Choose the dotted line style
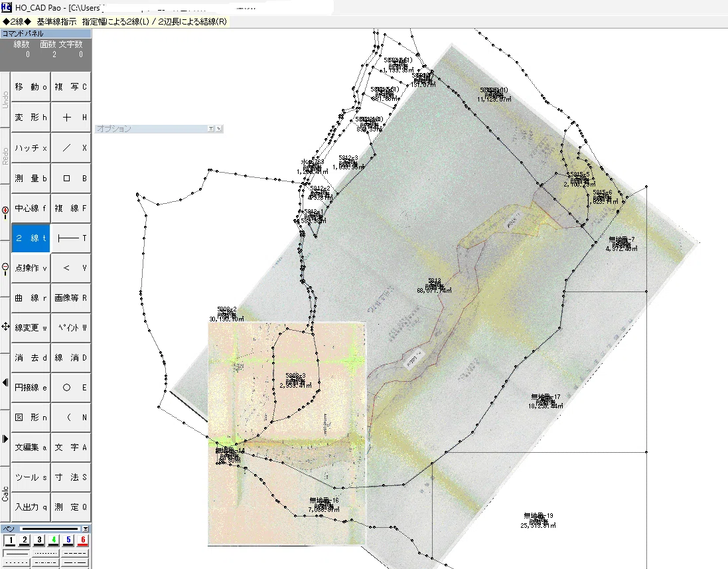Image resolution: width=728 pixels, height=569 pixels. (46, 553)
